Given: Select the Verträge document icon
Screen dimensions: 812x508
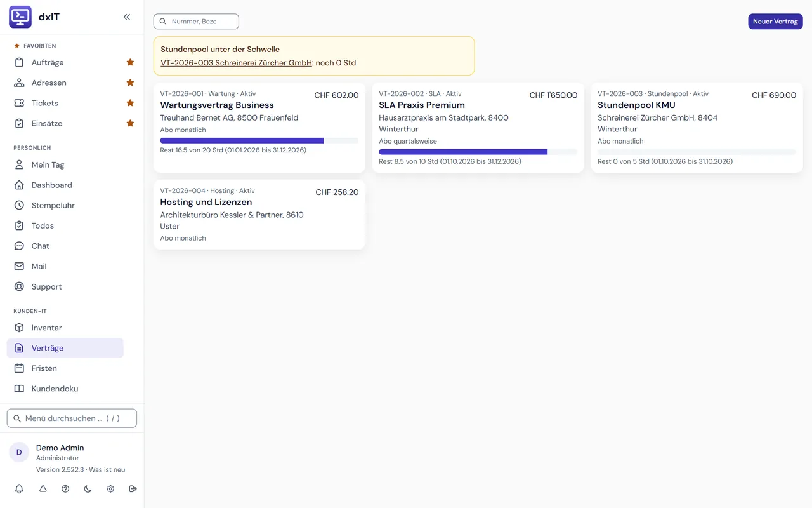Looking at the screenshot, I should [x=19, y=348].
